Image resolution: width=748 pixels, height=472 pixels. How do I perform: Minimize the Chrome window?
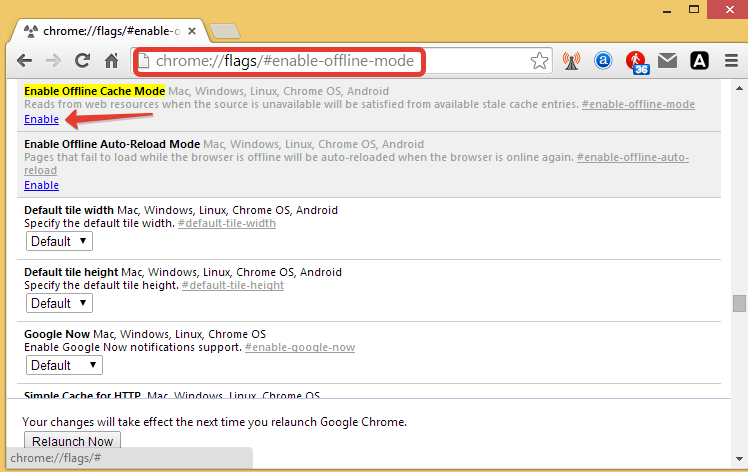[667, 10]
